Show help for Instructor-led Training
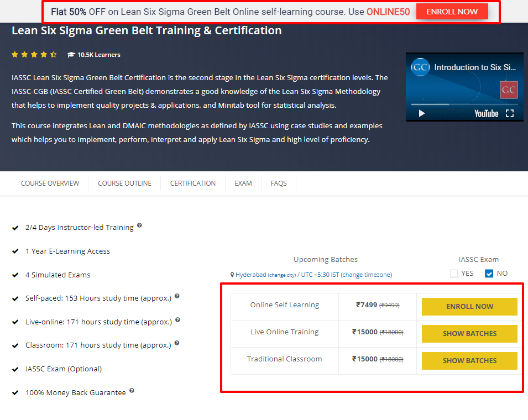 [x=139, y=225]
